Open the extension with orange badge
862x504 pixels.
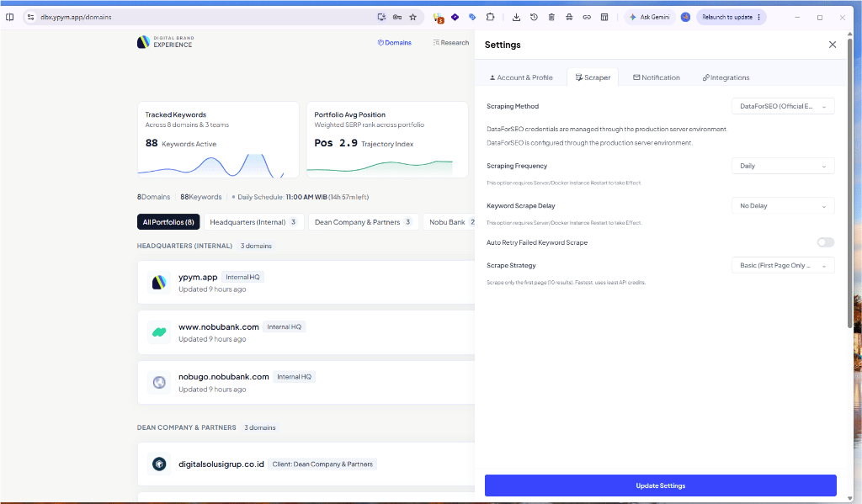[x=438, y=18]
